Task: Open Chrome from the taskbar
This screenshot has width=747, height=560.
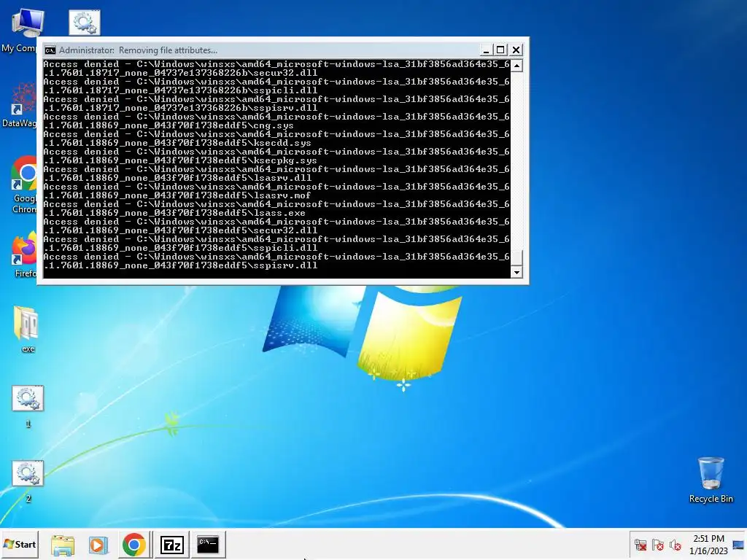Action: coord(134,545)
